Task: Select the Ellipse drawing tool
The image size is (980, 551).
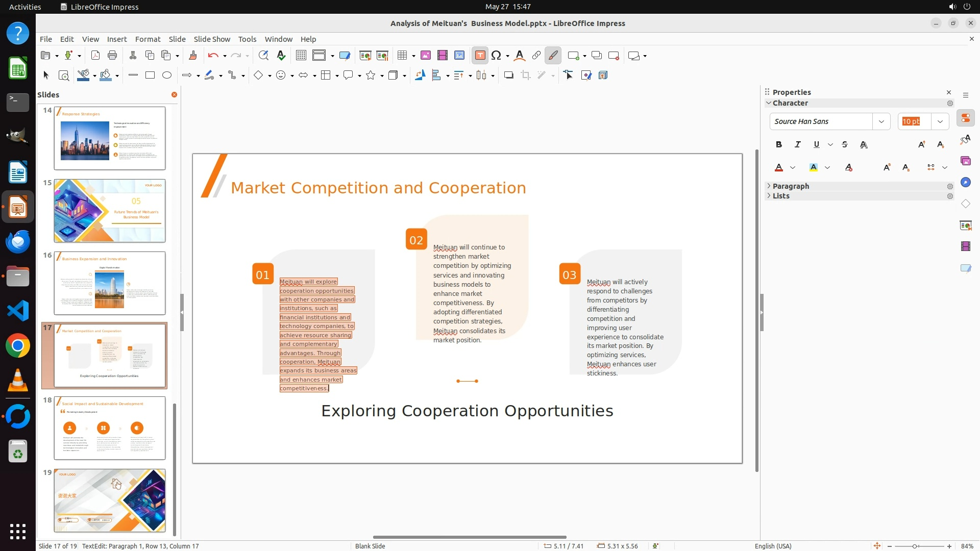Action: [167, 75]
